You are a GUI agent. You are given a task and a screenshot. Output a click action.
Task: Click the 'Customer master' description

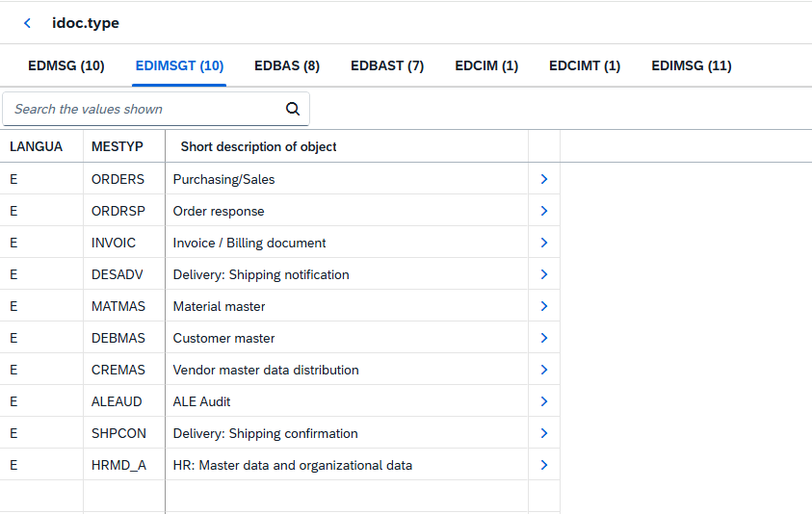(x=223, y=338)
